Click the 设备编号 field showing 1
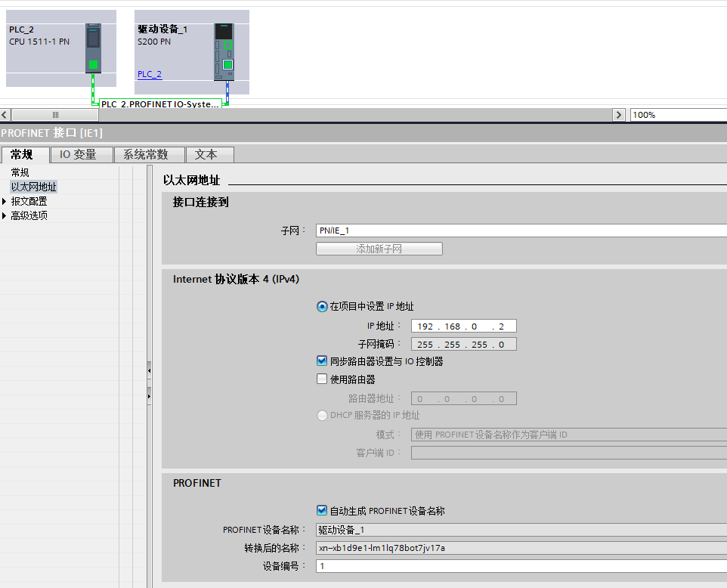The image size is (727, 588). click(x=521, y=566)
